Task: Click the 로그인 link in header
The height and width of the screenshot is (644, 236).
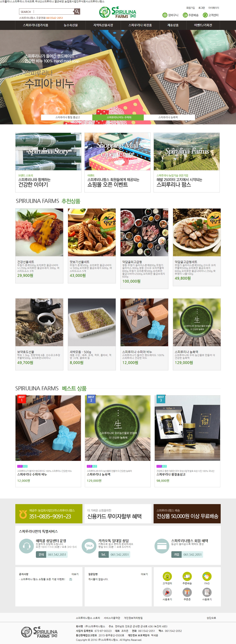Action: 202,8
